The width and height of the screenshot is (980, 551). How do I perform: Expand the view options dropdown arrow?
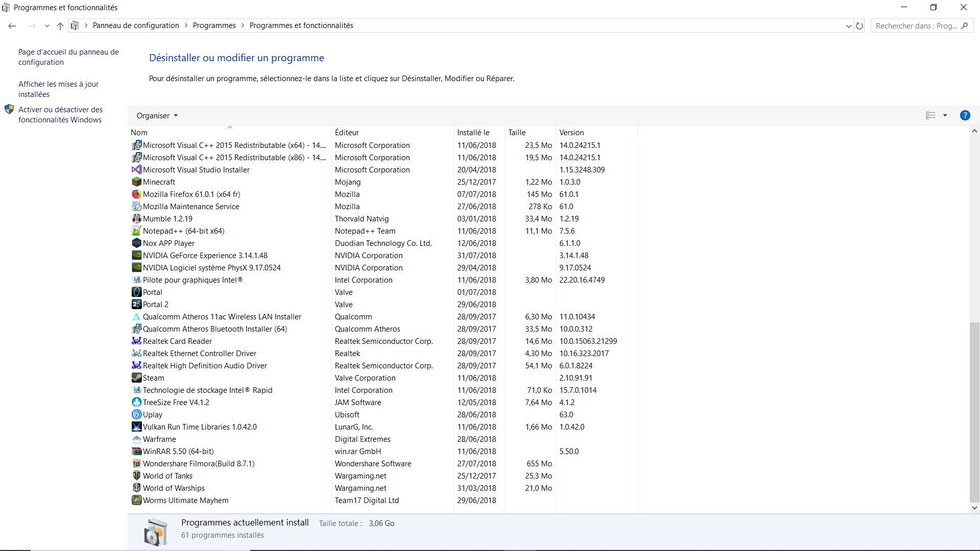pos(945,115)
